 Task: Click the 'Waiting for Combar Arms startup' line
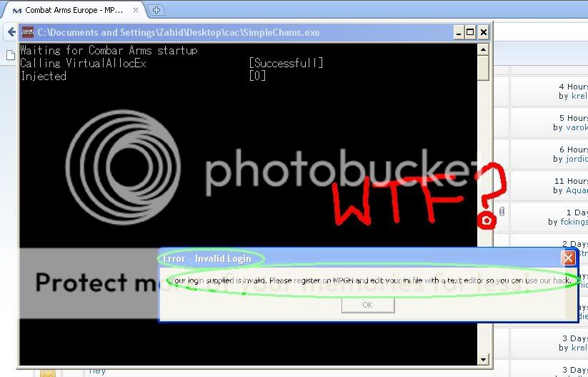coord(109,50)
